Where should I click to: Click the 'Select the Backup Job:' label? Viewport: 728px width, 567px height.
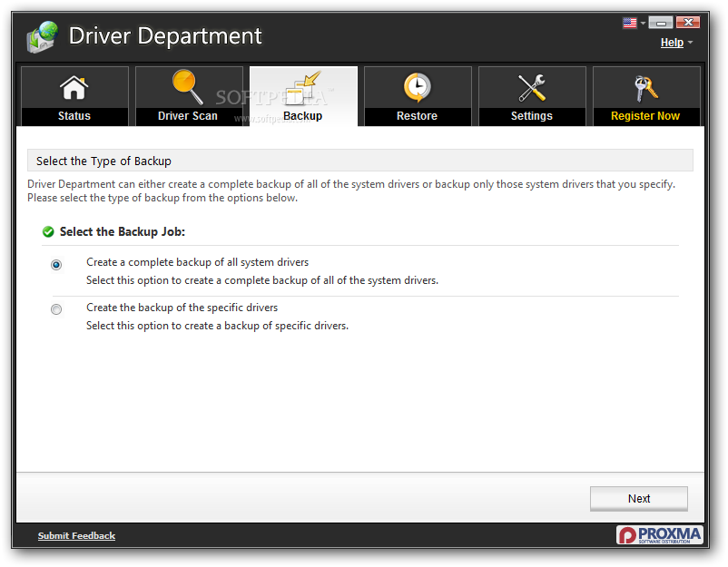[x=123, y=231]
